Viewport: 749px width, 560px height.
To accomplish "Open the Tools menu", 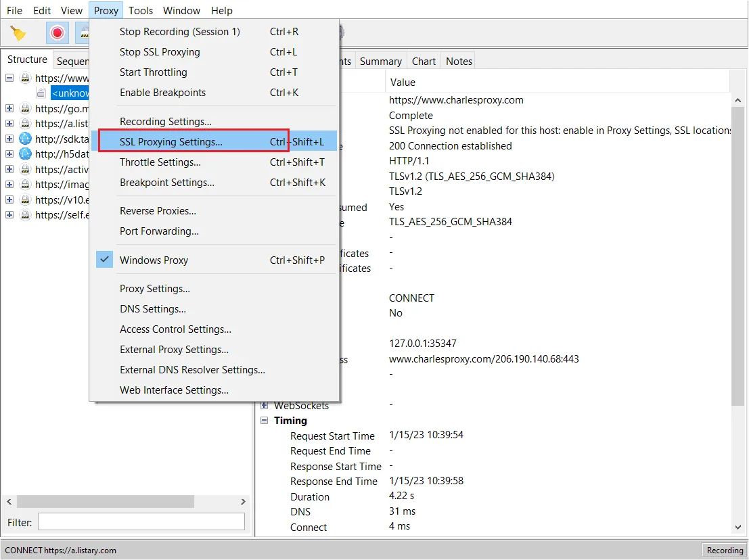I will pos(141,11).
